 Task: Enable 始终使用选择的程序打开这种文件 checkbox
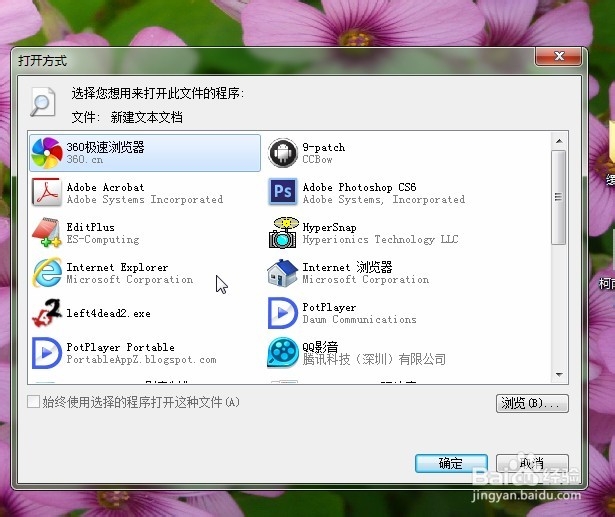[33, 402]
